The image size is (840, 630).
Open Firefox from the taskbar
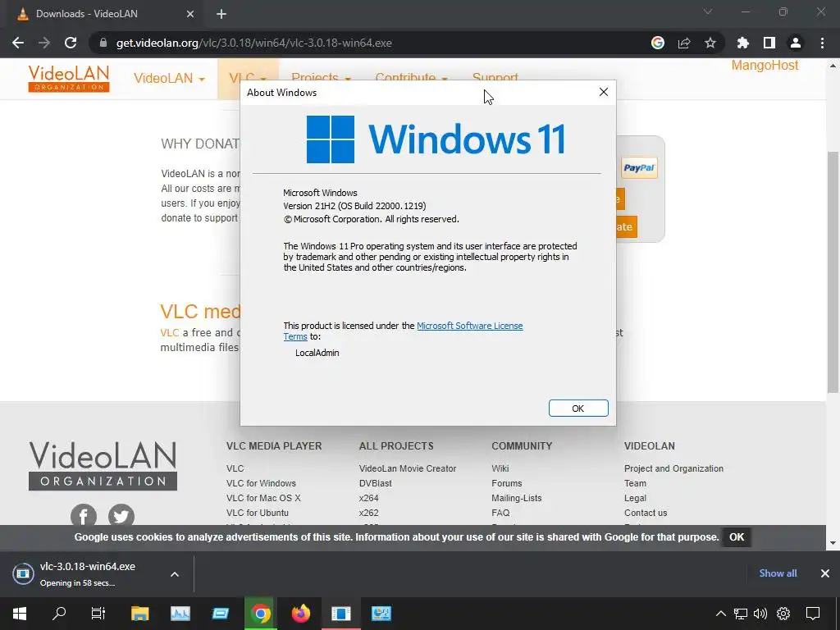(300, 614)
